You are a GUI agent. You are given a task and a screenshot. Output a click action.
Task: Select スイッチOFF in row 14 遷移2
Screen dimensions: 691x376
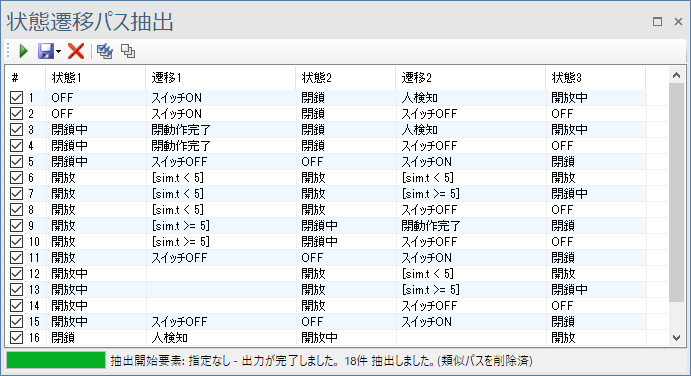(x=429, y=305)
